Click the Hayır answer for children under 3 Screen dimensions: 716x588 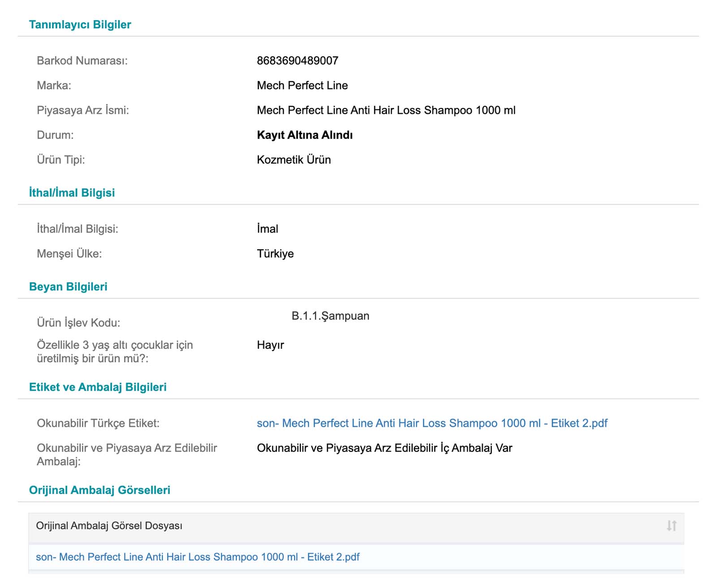click(271, 345)
